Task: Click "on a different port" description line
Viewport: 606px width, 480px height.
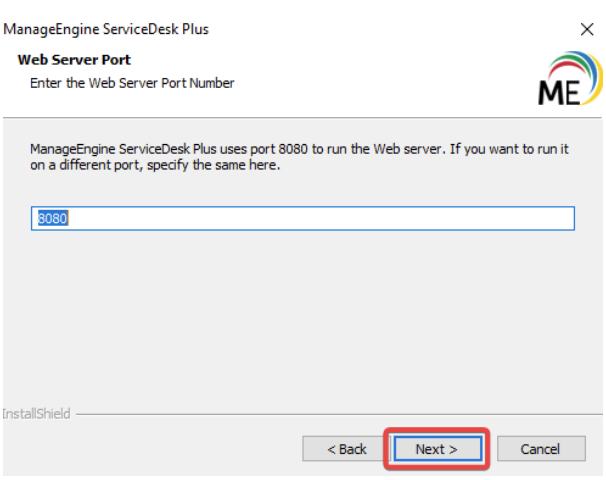Action: (x=155, y=166)
